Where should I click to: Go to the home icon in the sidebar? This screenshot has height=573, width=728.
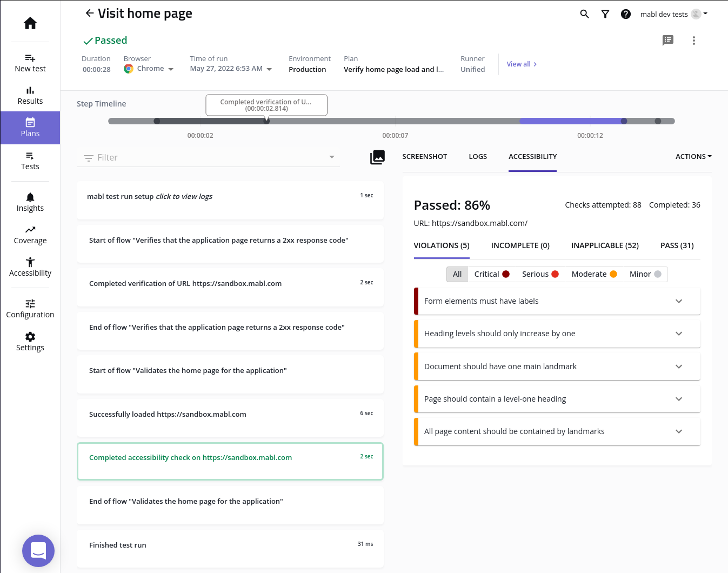(30, 23)
